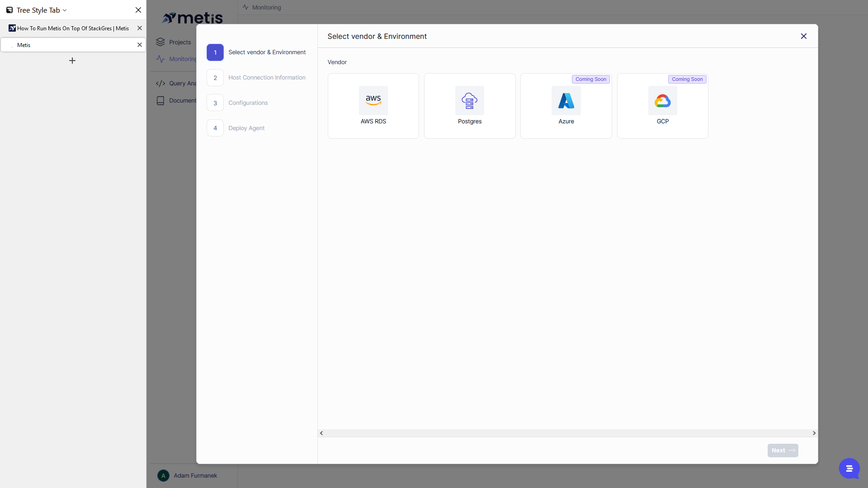This screenshot has width=868, height=488.
Task: Close the Tree Style Tab sidebar
Action: pos(138,10)
